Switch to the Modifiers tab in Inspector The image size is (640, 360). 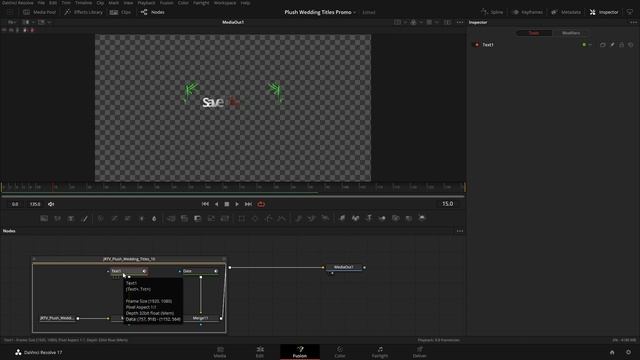[x=571, y=33]
